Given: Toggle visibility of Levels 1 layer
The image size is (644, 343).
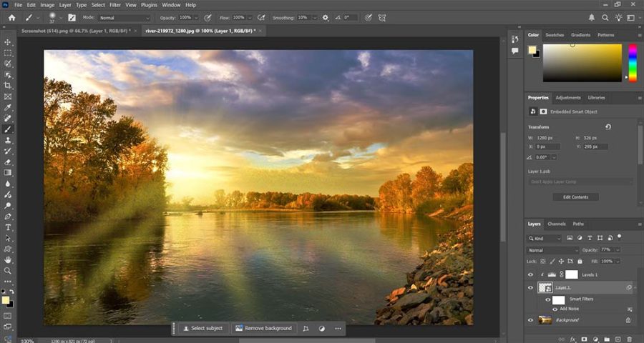Looking at the screenshot, I should point(530,274).
